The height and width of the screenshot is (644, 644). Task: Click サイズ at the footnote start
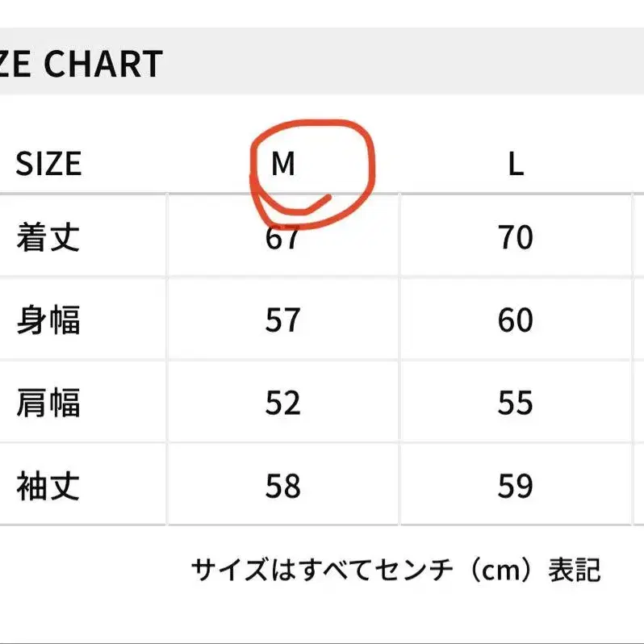point(228,570)
